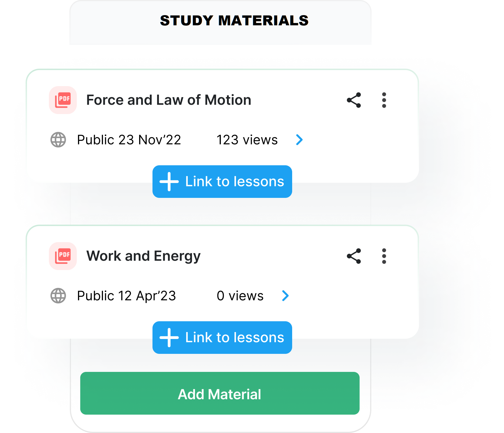The height and width of the screenshot is (433, 504).
Task: Click PDF icon for Work and Energy
Action: coord(63,256)
